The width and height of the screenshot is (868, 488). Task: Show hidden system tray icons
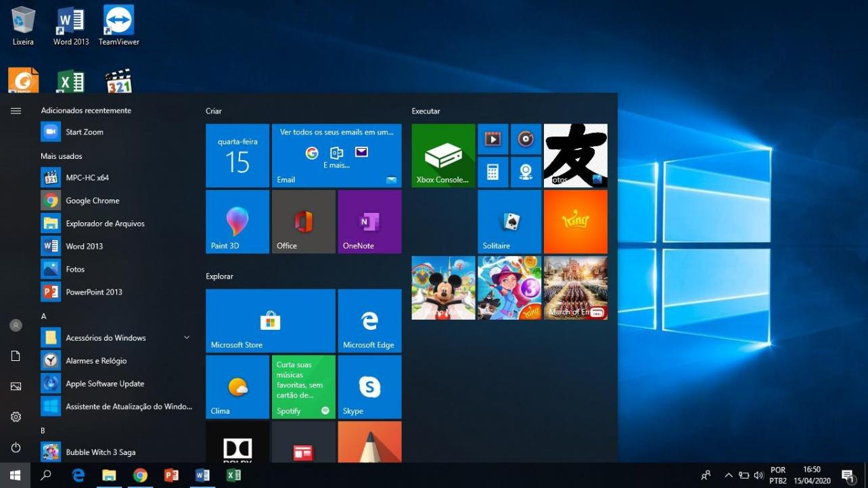click(729, 475)
